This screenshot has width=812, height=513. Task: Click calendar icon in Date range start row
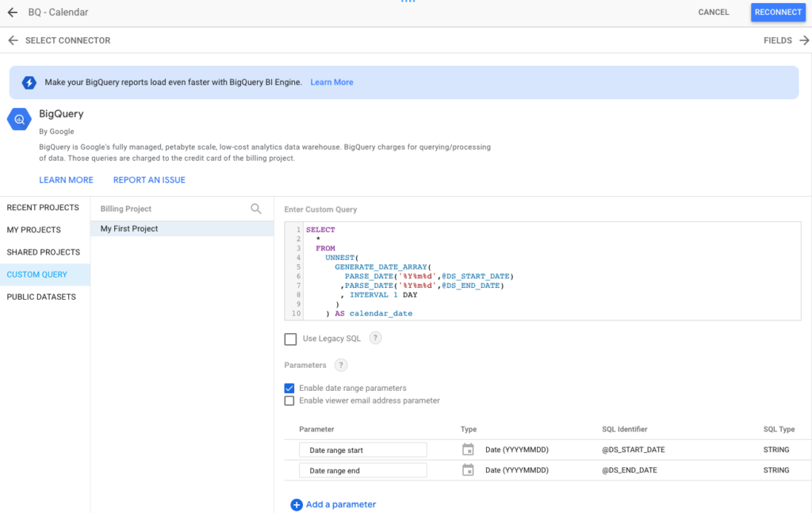tap(468, 450)
